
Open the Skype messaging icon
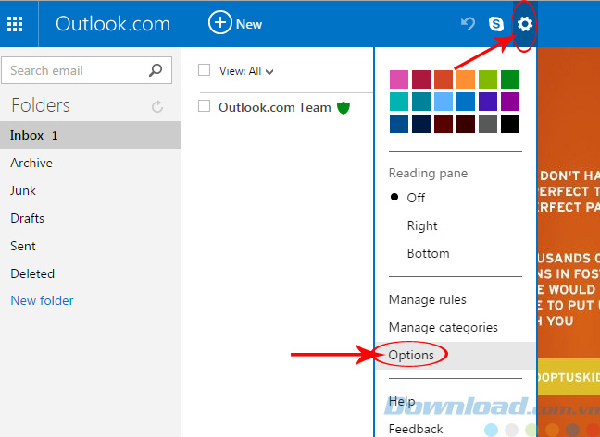click(x=496, y=24)
